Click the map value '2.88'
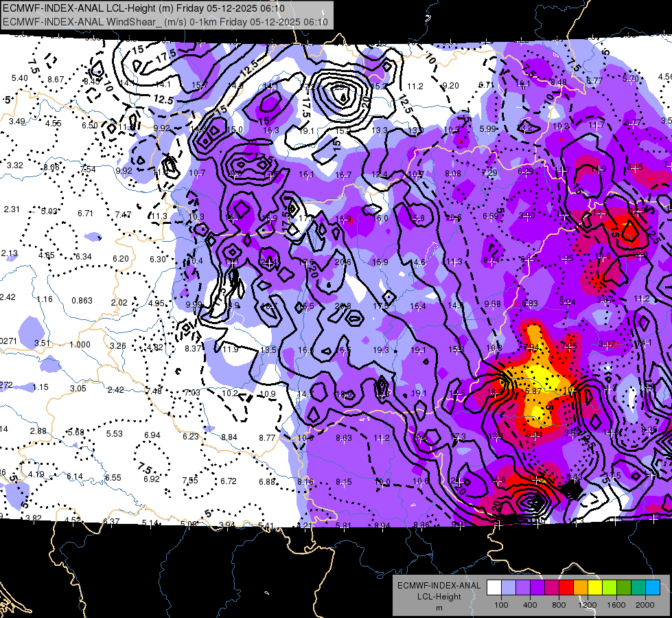672x618 pixels. (x=38, y=431)
